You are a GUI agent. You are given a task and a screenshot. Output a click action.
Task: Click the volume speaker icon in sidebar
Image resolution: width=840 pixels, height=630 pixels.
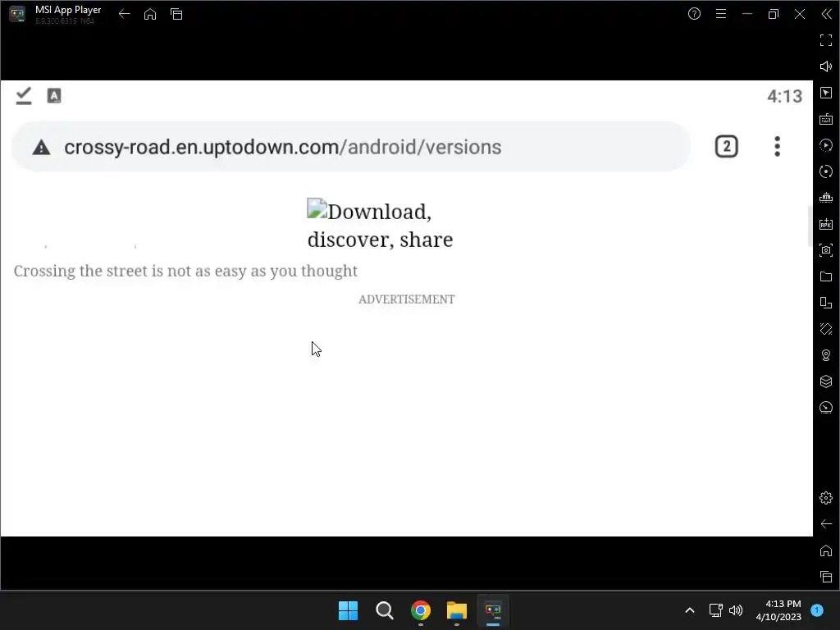point(826,66)
